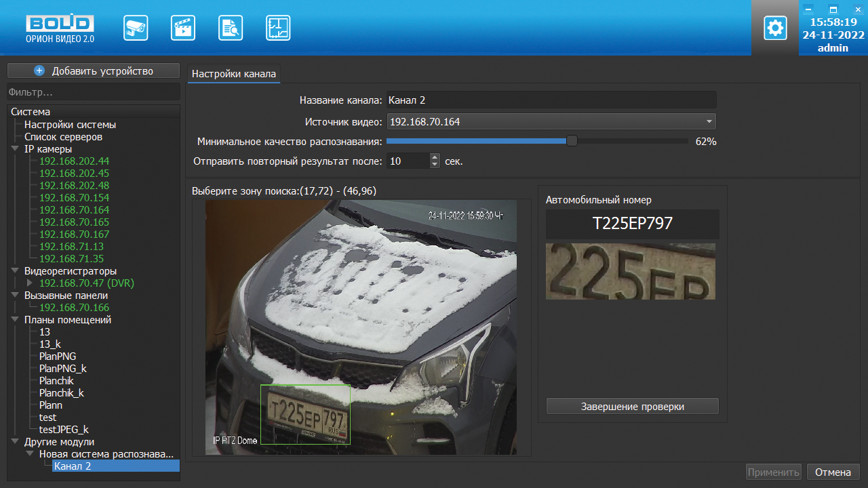The width and height of the screenshot is (868, 488).
Task: Open the floor plans icon
Action: [x=278, y=28]
